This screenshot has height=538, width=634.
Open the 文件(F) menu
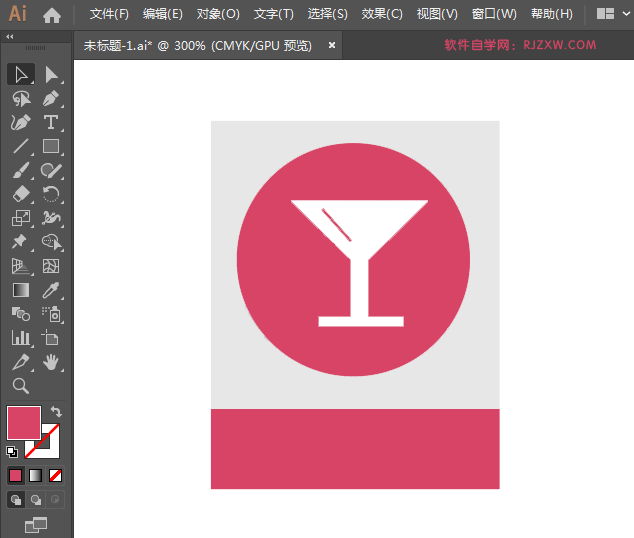click(109, 14)
